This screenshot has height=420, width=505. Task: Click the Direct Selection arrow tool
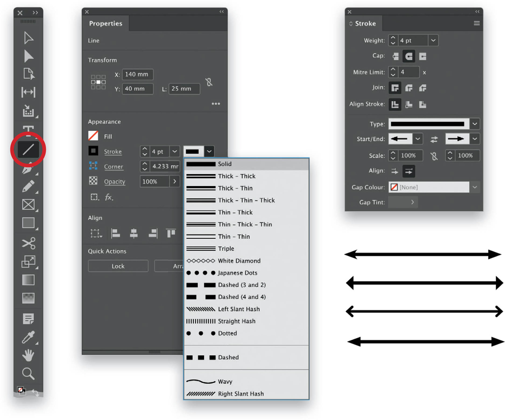point(29,56)
